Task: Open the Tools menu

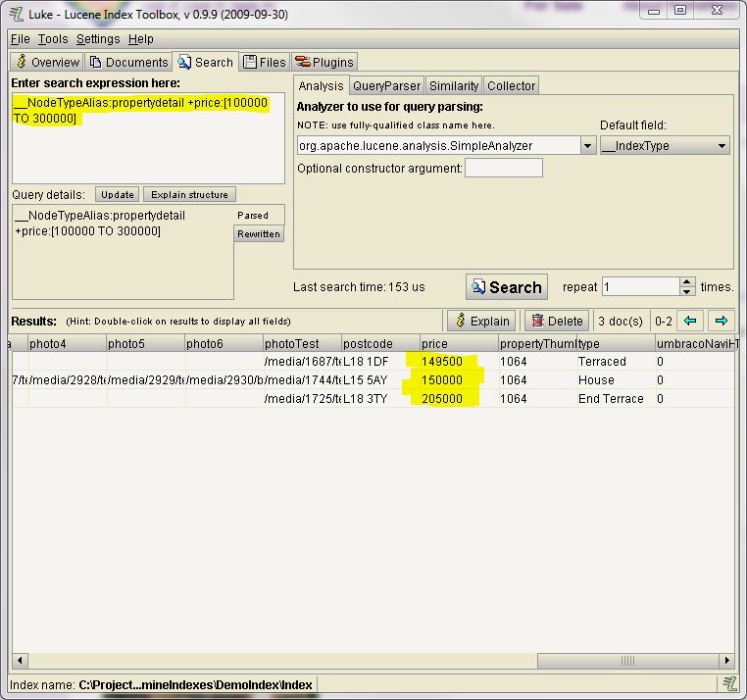Action: [x=53, y=39]
